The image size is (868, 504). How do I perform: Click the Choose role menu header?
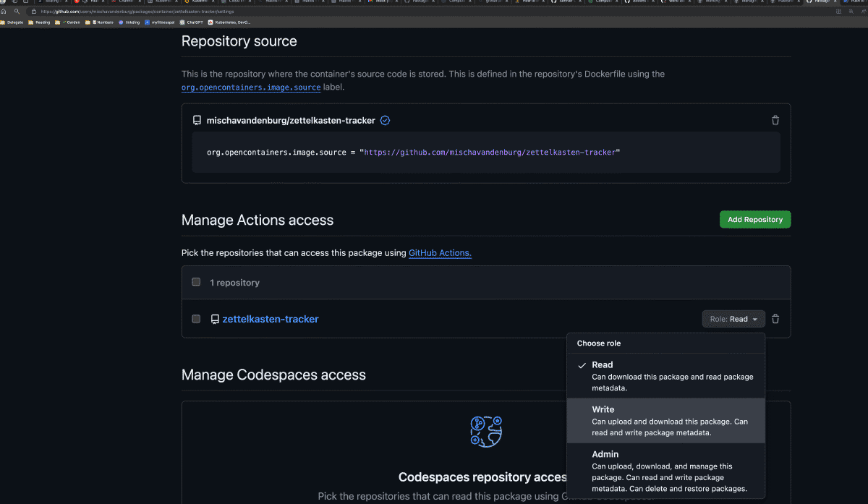(x=599, y=343)
